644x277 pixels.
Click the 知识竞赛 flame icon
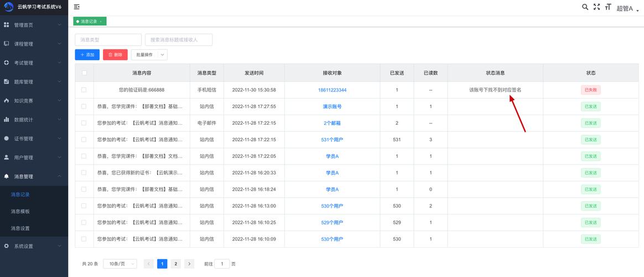click(6, 100)
